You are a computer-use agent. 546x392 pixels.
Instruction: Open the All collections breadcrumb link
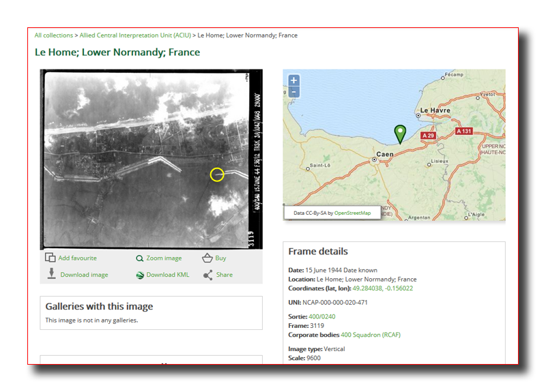(54, 35)
